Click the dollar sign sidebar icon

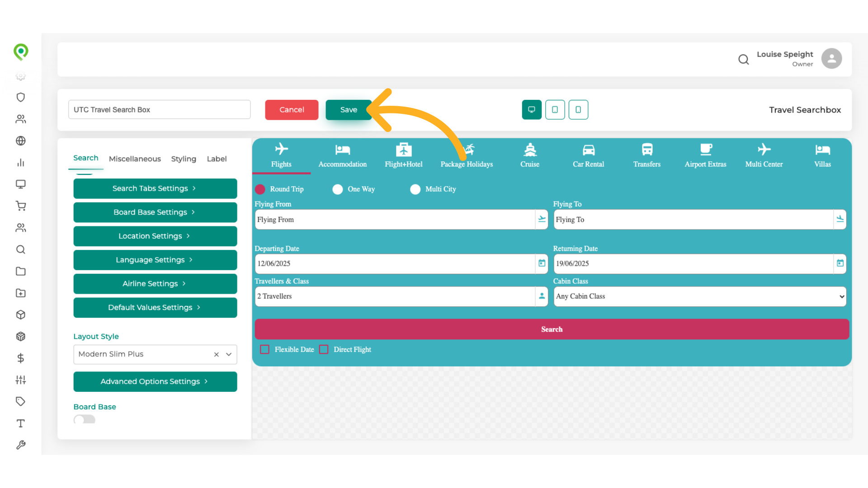[21, 358]
